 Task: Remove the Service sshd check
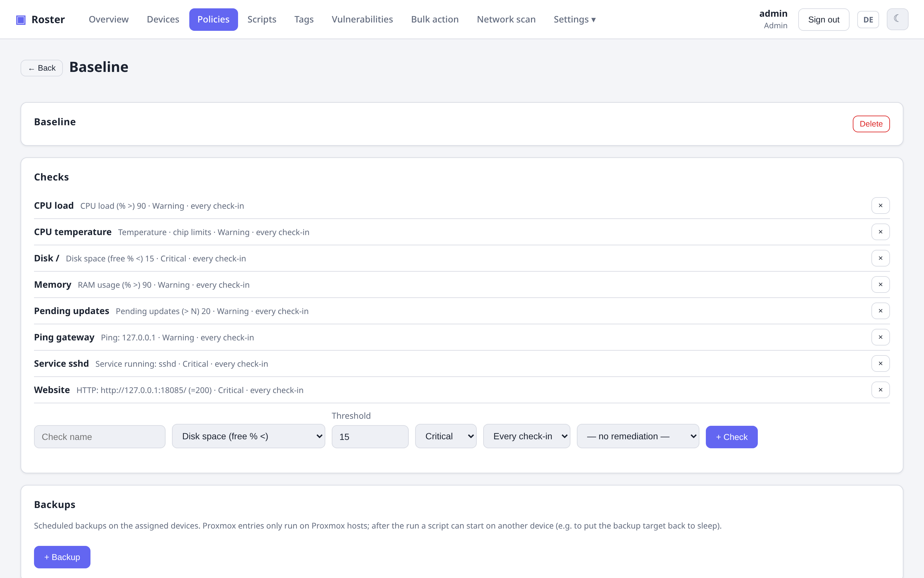tap(880, 363)
